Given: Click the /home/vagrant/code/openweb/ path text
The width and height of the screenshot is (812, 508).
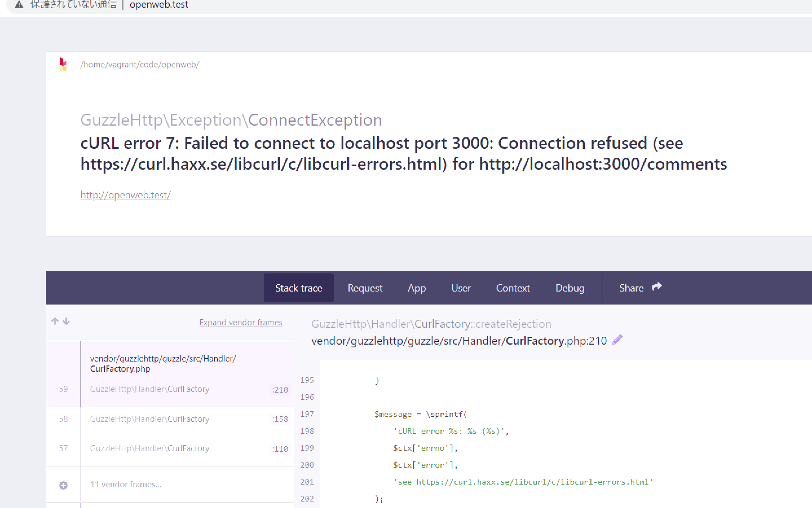Looking at the screenshot, I should coord(140,65).
